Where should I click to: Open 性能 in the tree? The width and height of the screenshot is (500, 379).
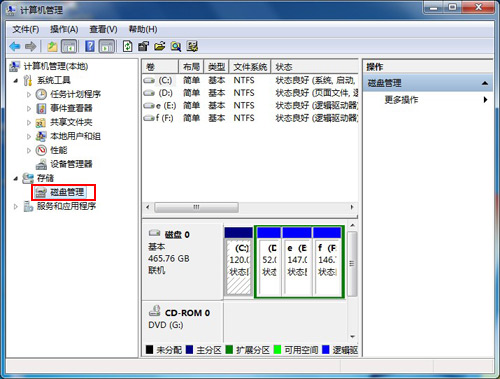tap(59, 150)
